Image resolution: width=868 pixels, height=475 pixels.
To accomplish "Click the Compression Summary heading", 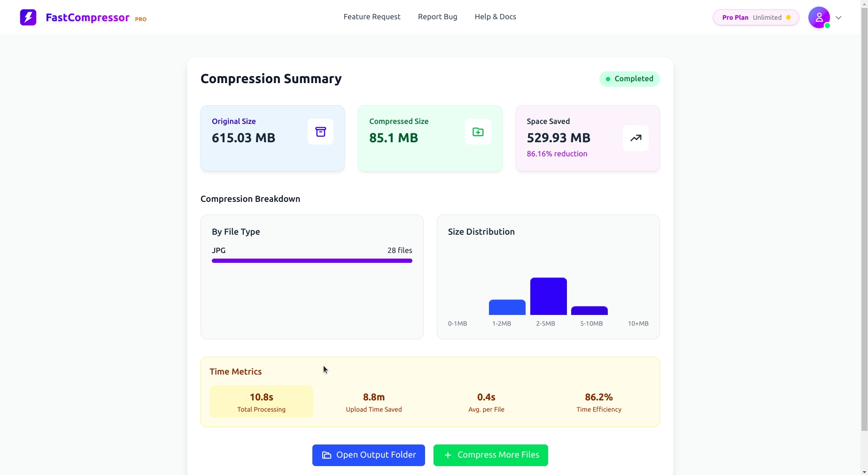I will pos(271,79).
